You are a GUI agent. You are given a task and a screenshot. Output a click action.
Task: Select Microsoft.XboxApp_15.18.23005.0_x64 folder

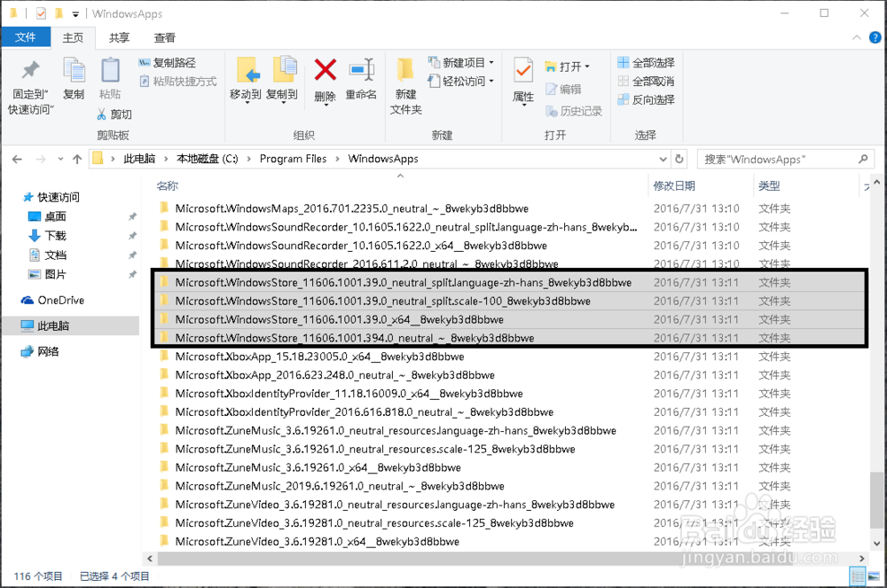pyautogui.click(x=319, y=357)
